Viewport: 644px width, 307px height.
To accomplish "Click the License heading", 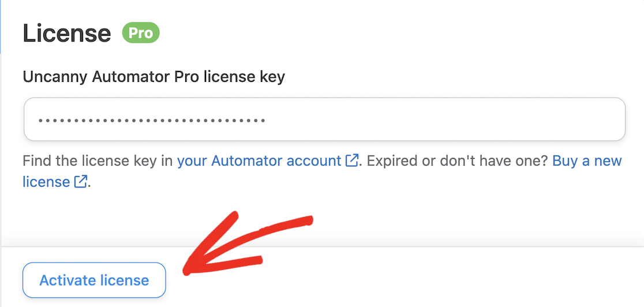I will (x=66, y=33).
